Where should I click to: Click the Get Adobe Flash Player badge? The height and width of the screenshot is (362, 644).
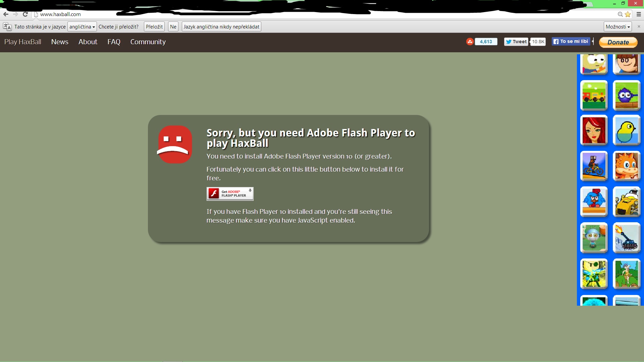(230, 194)
